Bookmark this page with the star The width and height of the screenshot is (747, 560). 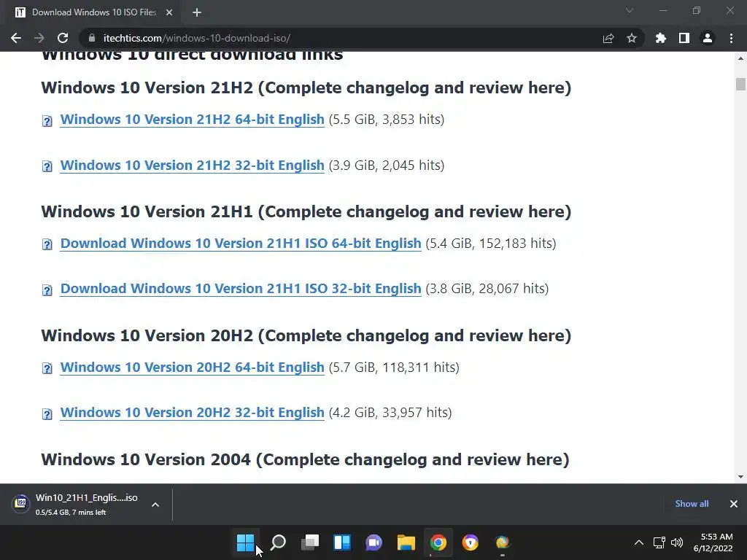point(632,38)
